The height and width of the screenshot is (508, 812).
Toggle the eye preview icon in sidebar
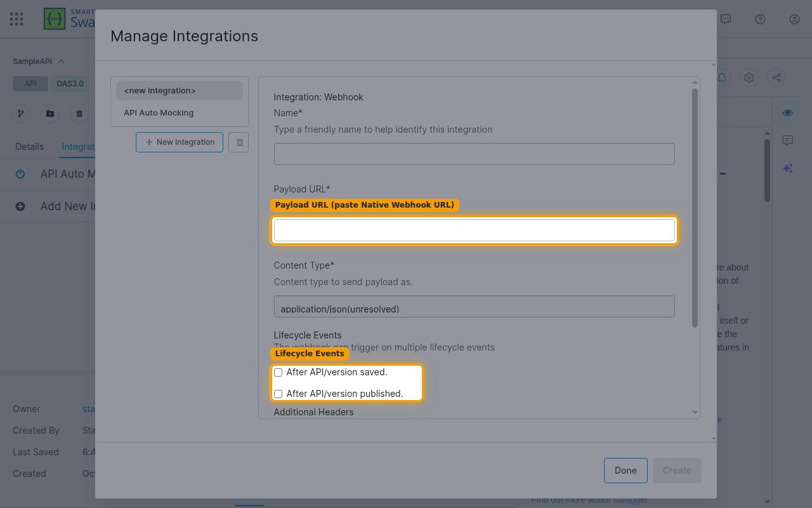[787, 112]
